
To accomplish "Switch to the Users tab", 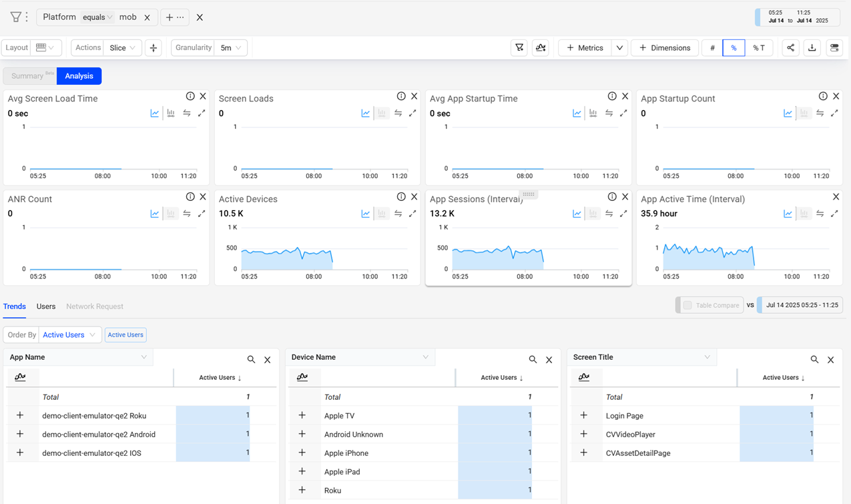I will (46, 306).
